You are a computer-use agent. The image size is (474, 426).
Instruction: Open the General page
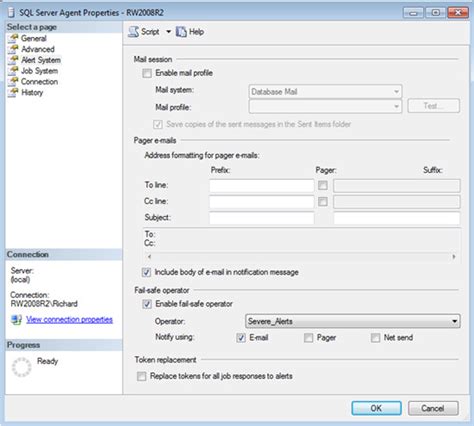click(34, 38)
